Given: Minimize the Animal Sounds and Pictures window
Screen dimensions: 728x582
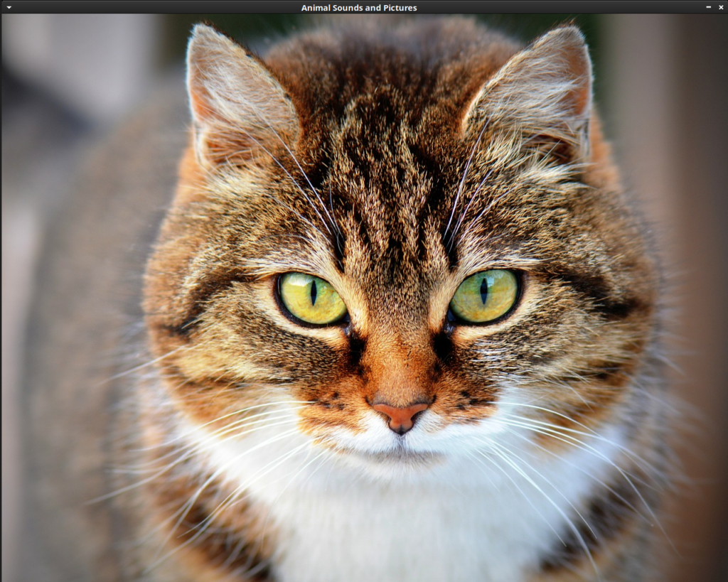Looking at the screenshot, I should (709, 7).
